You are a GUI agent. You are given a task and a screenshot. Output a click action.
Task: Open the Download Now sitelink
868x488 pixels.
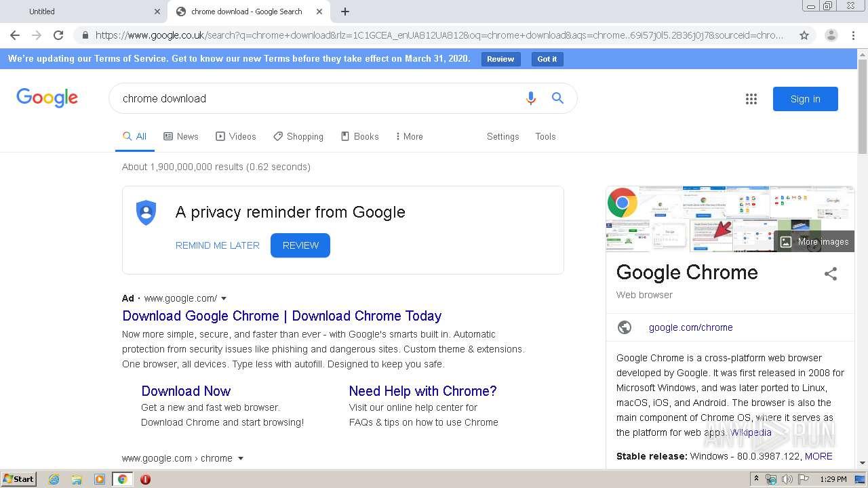[186, 391]
